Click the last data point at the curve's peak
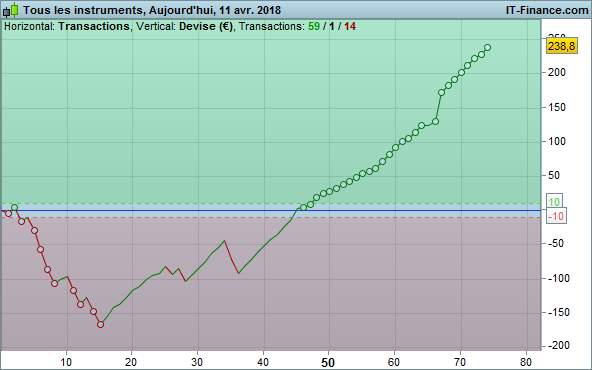Screen dimensions: 592x370 (487, 48)
